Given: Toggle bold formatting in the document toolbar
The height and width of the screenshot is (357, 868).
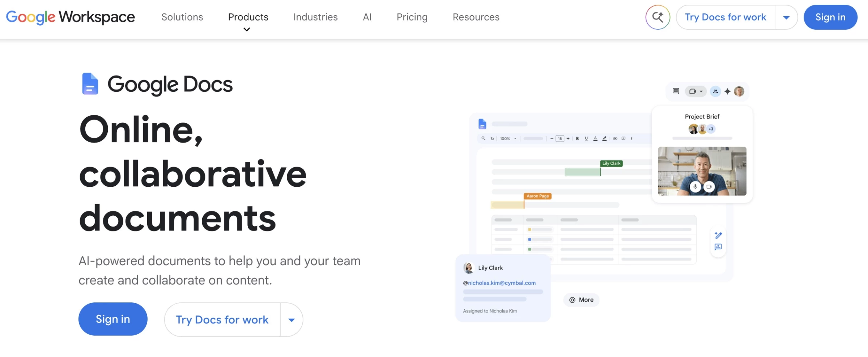Looking at the screenshot, I should pyautogui.click(x=577, y=138).
